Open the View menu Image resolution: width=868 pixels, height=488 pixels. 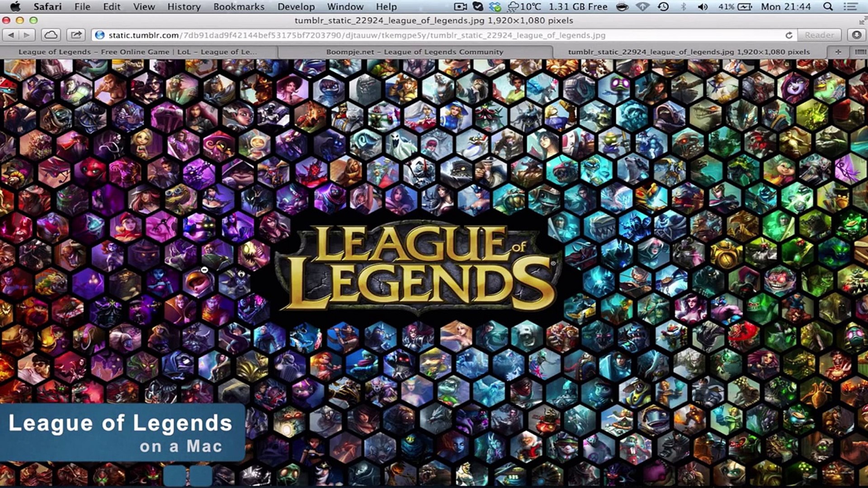coord(144,6)
